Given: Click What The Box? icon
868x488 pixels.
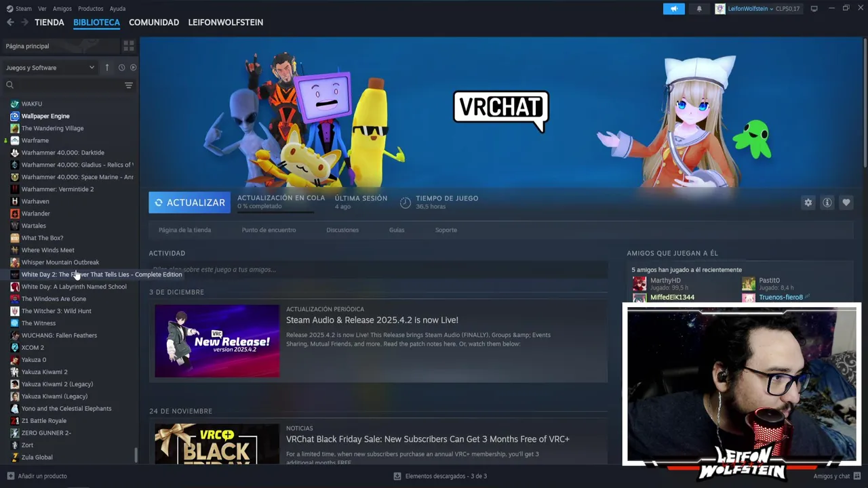Looking at the screenshot, I should (14, 238).
